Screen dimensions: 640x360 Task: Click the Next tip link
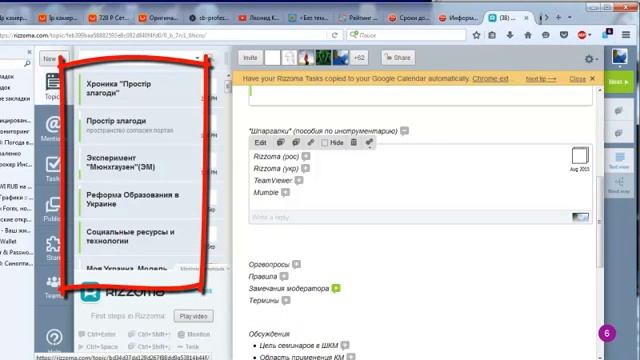[x=540, y=79]
